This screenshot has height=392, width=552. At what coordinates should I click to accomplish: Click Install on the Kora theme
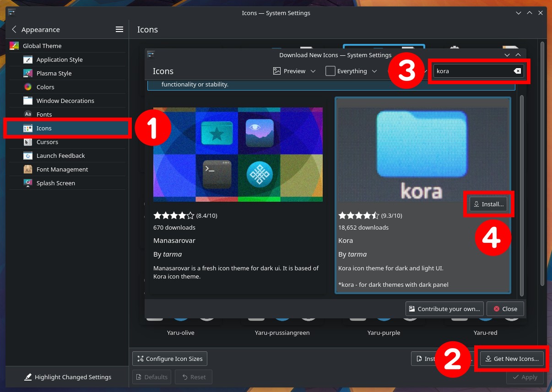pos(489,204)
